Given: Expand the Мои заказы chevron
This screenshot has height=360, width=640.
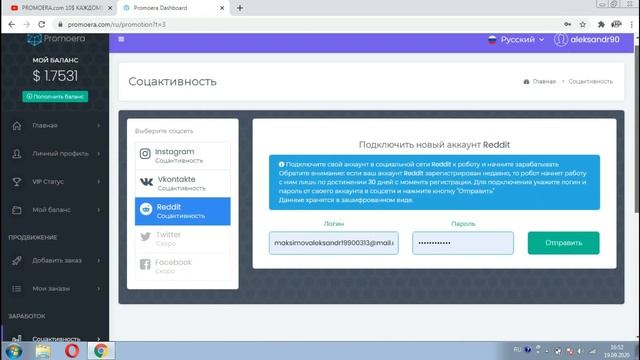Looking at the screenshot, I should pos(99,289).
